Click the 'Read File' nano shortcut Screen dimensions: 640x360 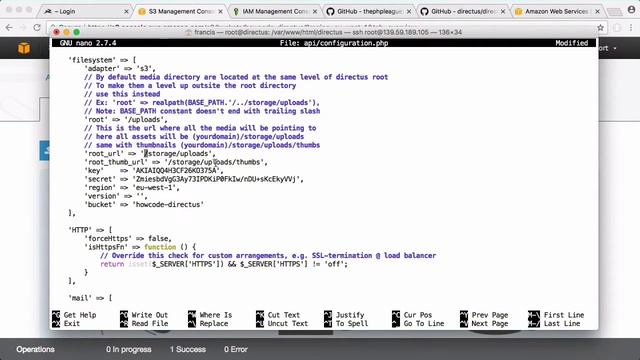click(x=144, y=324)
